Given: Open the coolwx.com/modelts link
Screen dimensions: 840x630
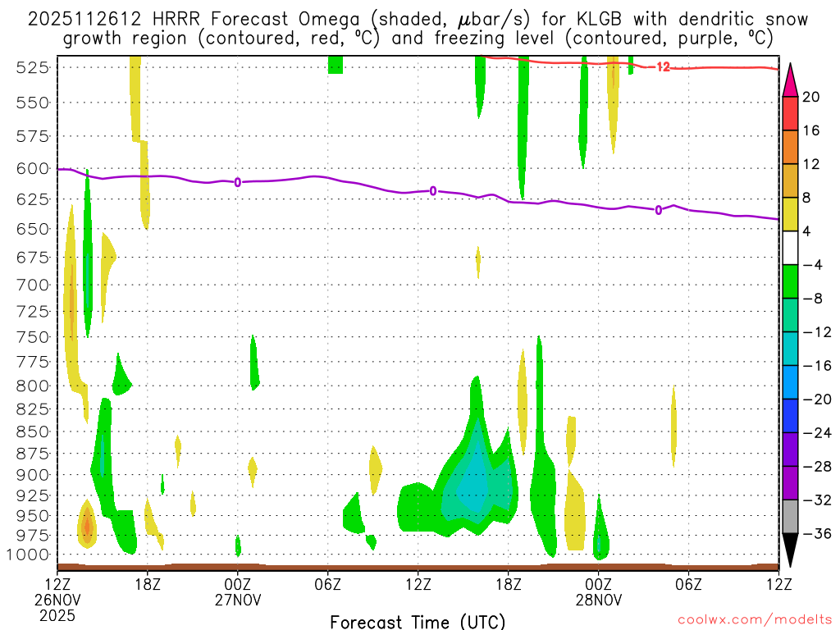Looking at the screenshot, I should coord(756,620).
